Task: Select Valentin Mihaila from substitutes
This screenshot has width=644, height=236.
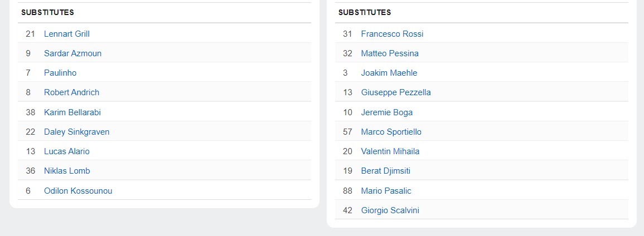Action: tap(390, 151)
